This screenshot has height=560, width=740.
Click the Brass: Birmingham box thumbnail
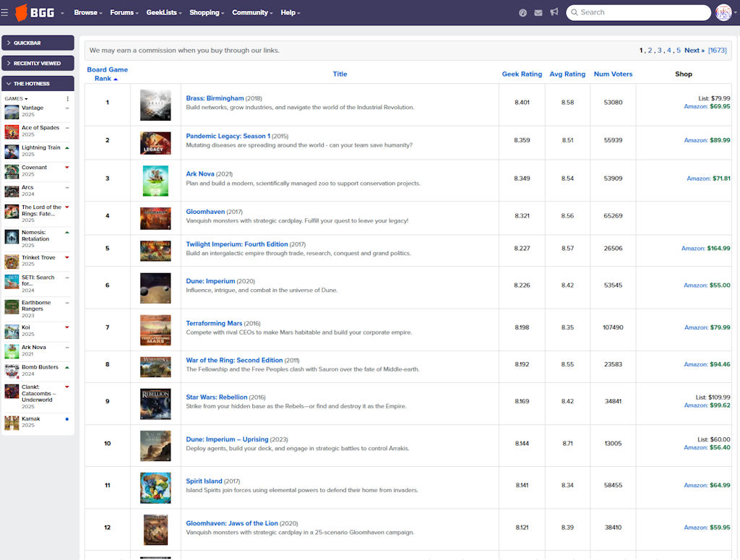coord(155,105)
